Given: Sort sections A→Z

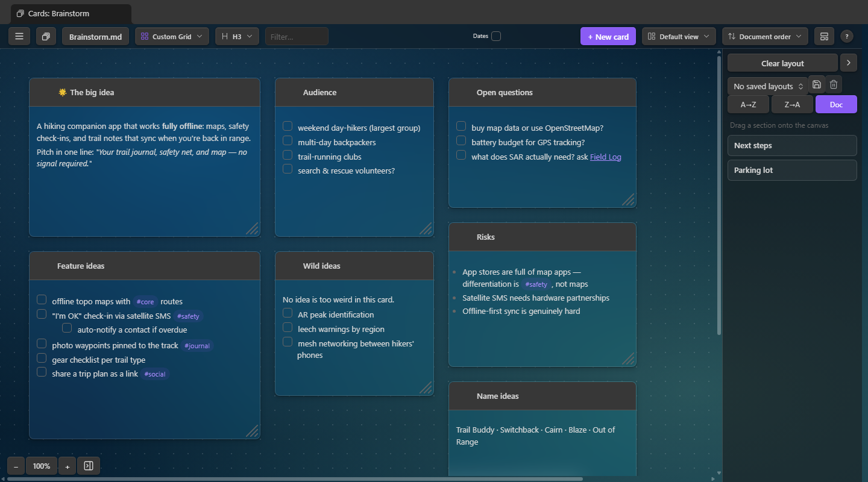Looking at the screenshot, I should pyautogui.click(x=748, y=104).
